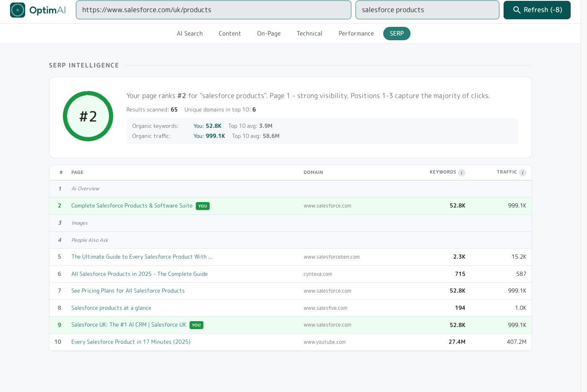The height and width of the screenshot is (392, 587).
Task: Click the Keywords column info icon
Action: pos(462,173)
